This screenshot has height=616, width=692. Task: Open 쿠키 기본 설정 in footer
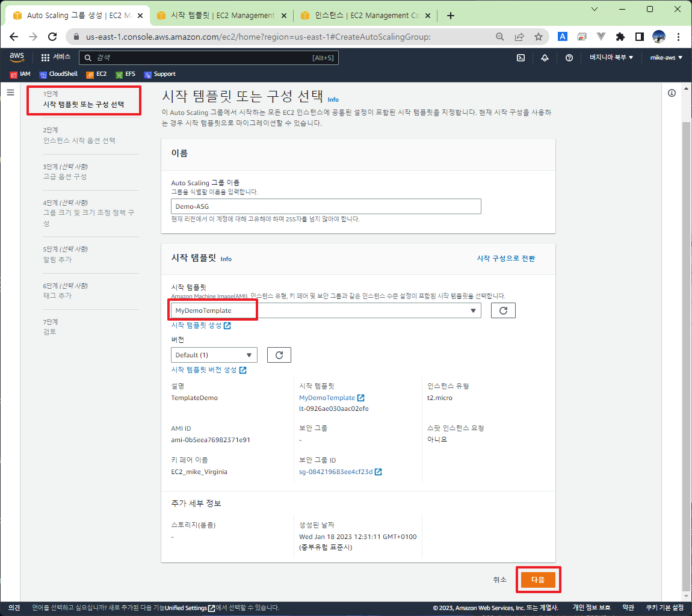(x=665, y=608)
